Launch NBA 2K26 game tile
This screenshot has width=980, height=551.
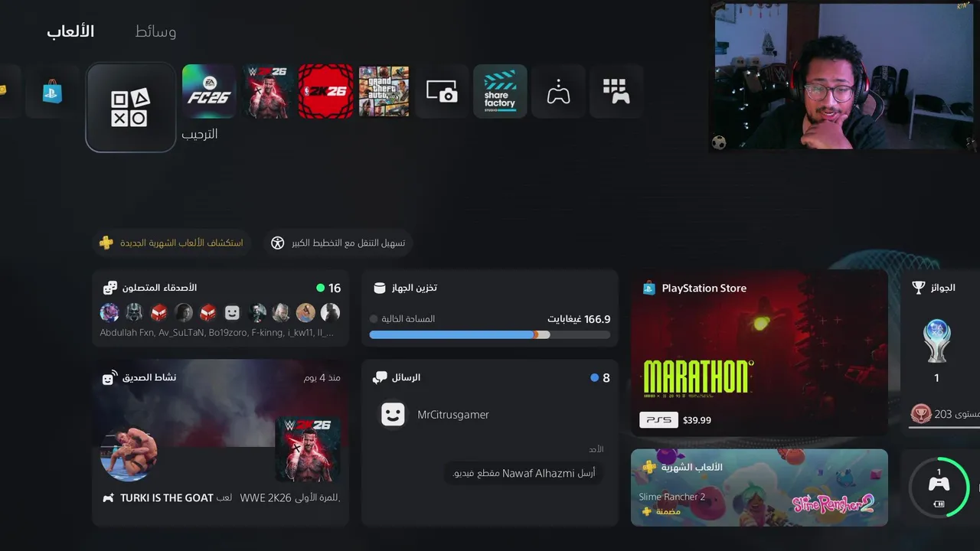(x=325, y=91)
